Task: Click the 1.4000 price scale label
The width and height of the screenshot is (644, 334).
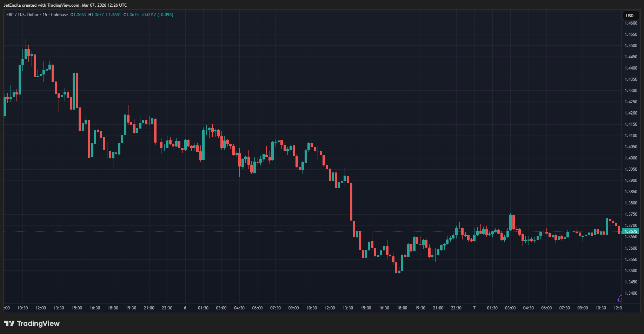Action: tap(631, 158)
